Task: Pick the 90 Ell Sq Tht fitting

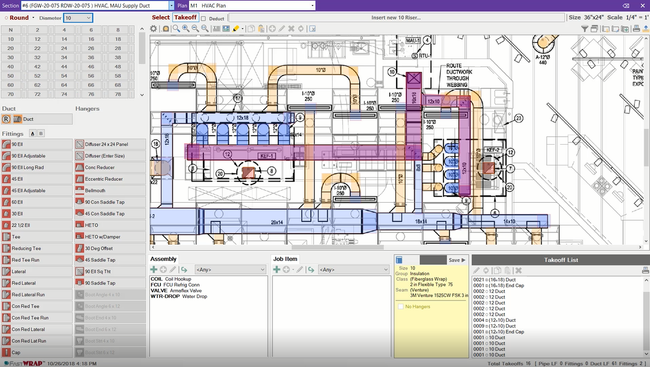Action: coord(110,272)
